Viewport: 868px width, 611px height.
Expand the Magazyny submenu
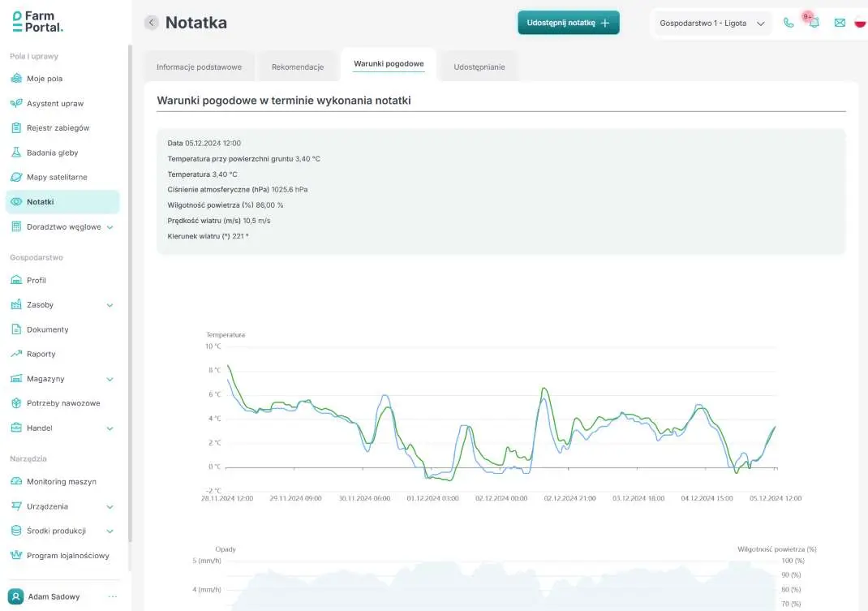click(110, 379)
